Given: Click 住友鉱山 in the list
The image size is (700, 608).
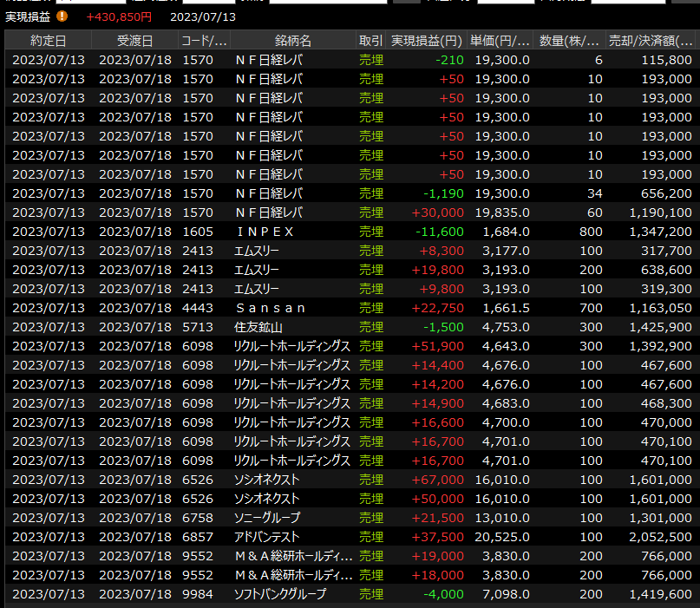Looking at the screenshot, I should 259,327.
